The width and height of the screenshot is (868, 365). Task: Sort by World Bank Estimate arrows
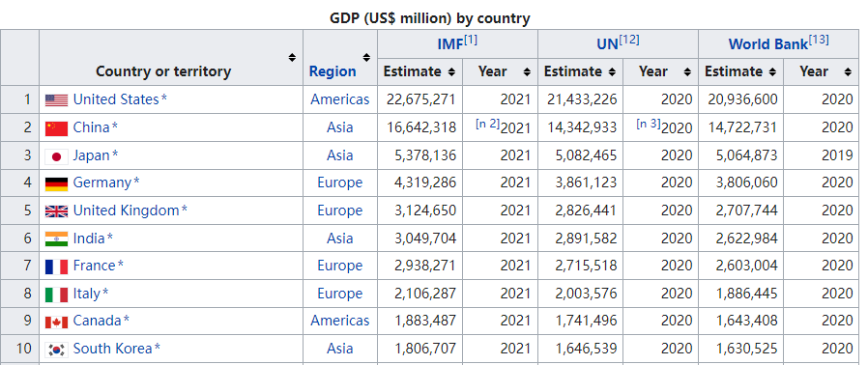point(772,71)
